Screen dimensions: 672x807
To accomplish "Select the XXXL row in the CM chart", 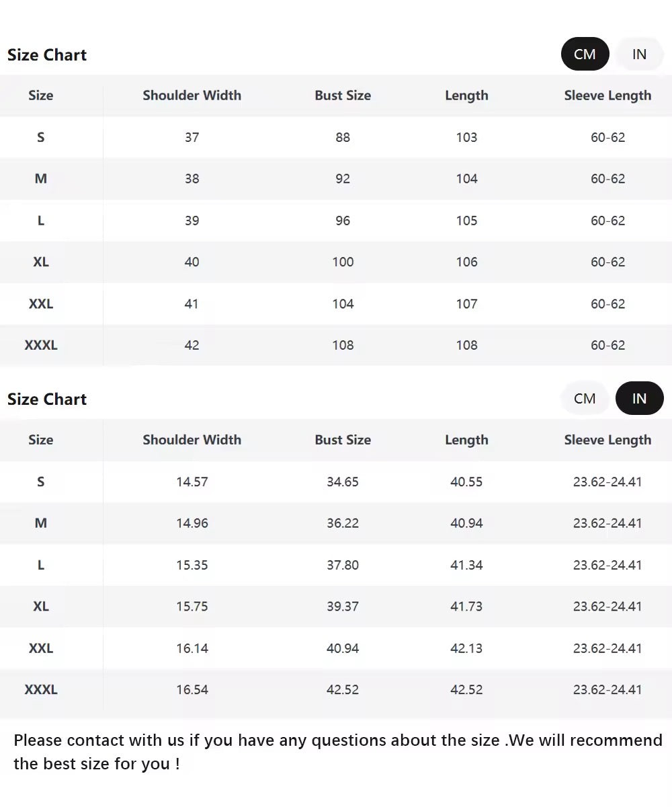I will coord(41,345).
